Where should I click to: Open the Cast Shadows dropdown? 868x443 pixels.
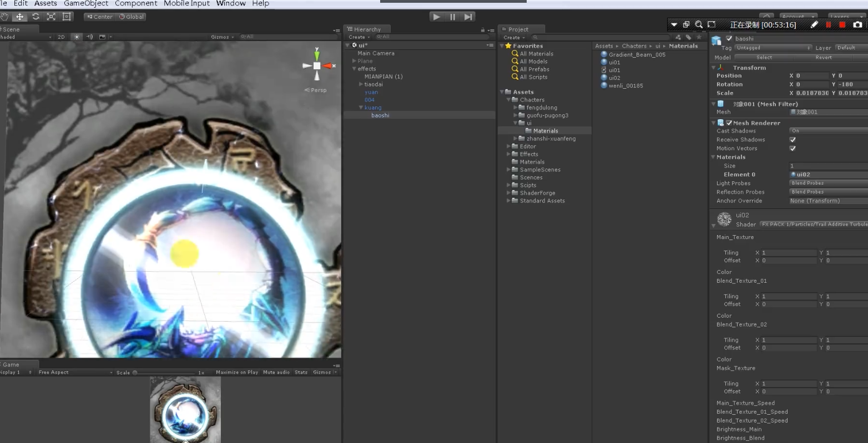pos(829,131)
